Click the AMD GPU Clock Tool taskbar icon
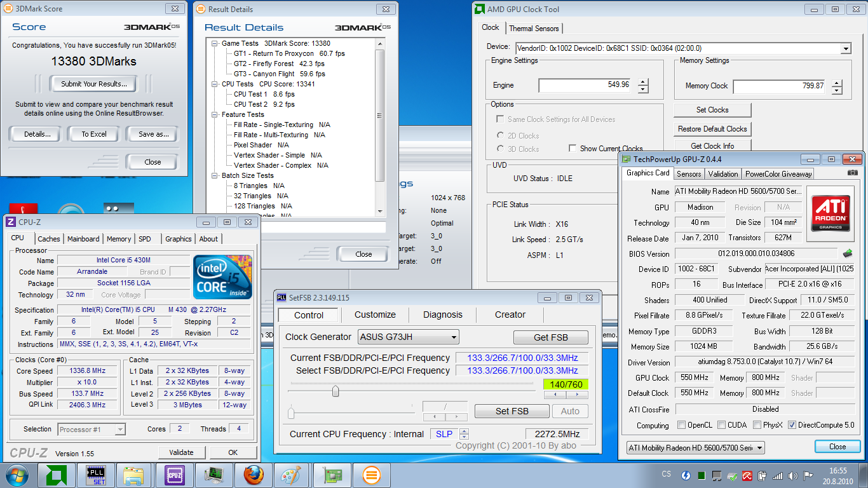The image size is (868, 488). coord(57,475)
